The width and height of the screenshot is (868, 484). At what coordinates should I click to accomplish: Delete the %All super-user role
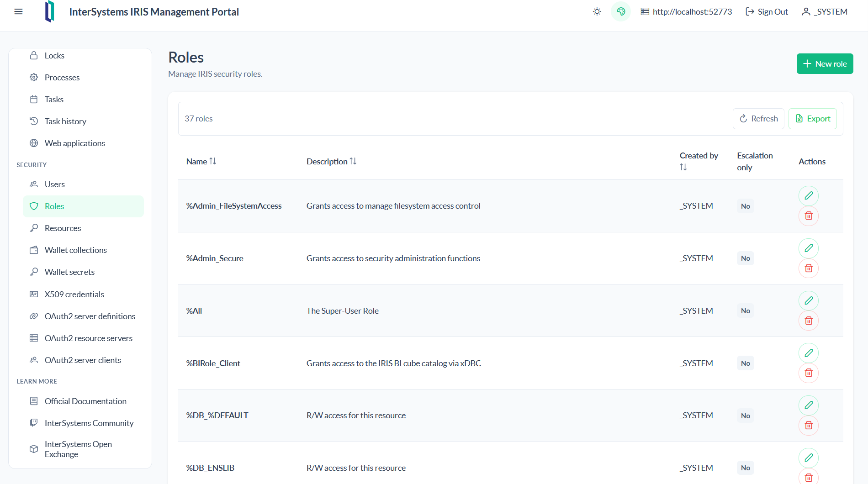click(808, 321)
